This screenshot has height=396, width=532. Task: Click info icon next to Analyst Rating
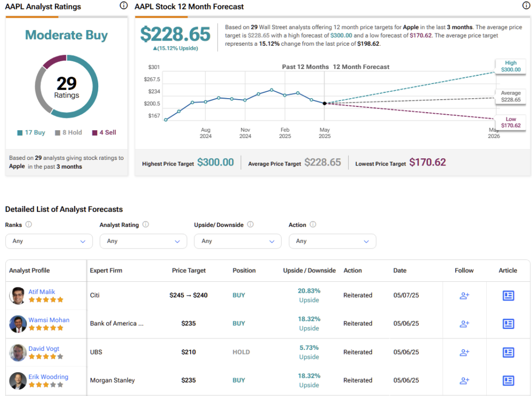(145, 224)
